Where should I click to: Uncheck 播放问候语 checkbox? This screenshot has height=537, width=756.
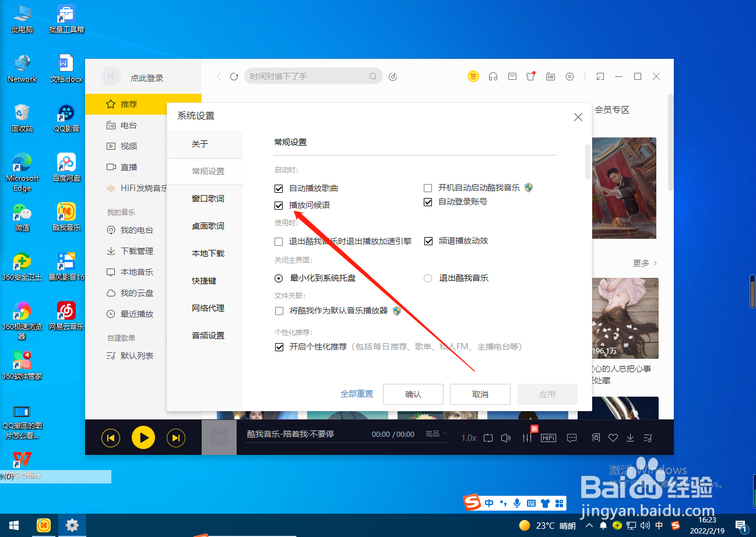click(279, 205)
